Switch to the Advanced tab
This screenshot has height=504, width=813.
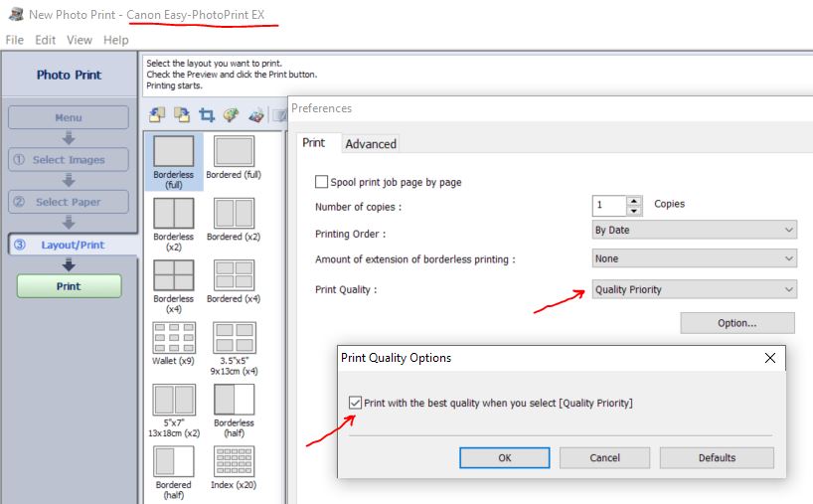(371, 144)
